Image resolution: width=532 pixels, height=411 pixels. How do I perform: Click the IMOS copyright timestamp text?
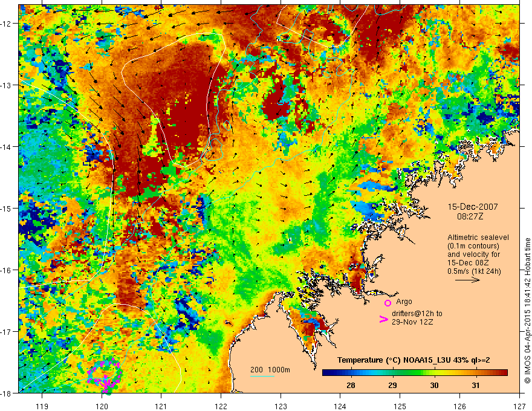click(527, 311)
